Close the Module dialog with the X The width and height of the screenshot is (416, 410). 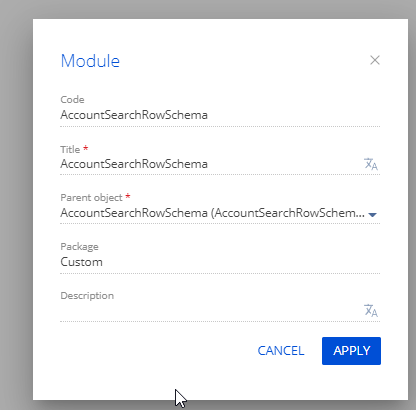tap(375, 60)
